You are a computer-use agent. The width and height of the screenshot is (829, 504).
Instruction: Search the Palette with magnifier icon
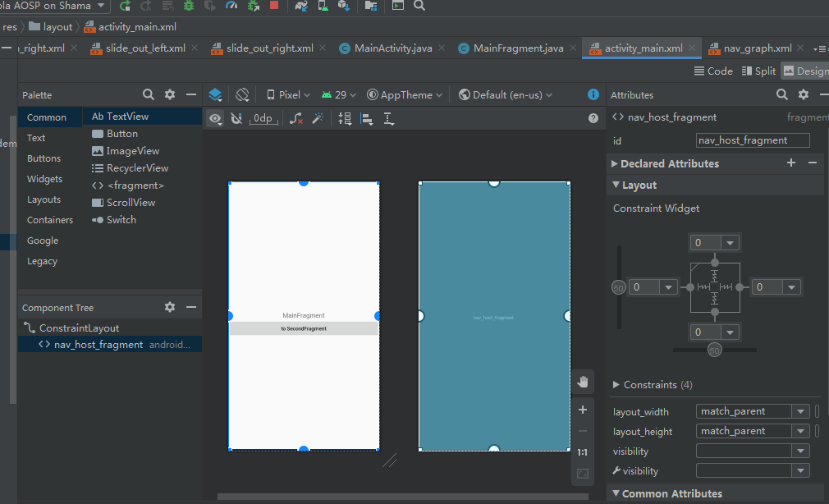(149, 94)
